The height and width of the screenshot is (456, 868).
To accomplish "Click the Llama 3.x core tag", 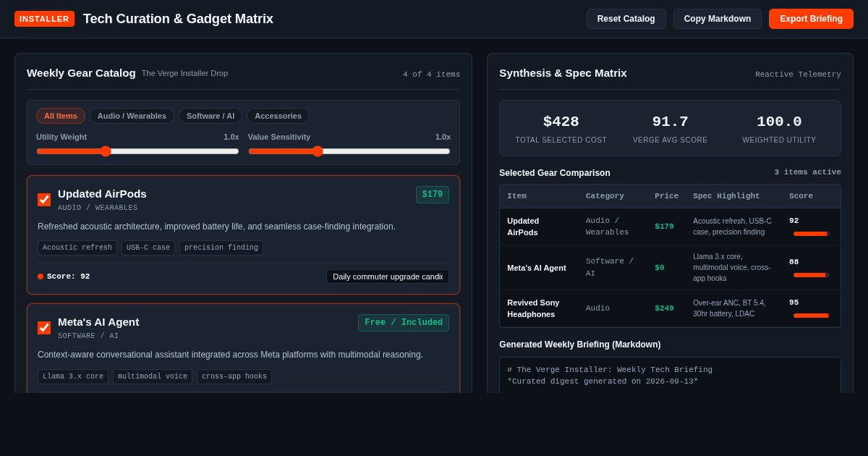I will click(x=73, y=376).
